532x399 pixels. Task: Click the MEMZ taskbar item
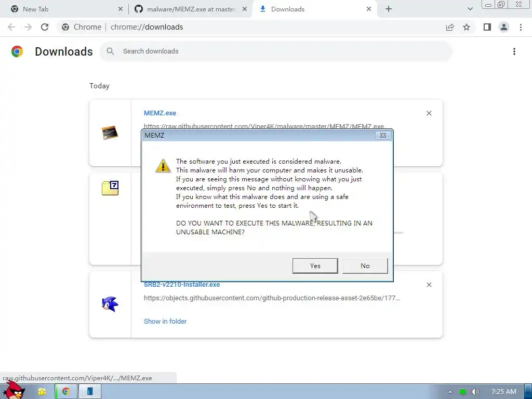[90, 392]
